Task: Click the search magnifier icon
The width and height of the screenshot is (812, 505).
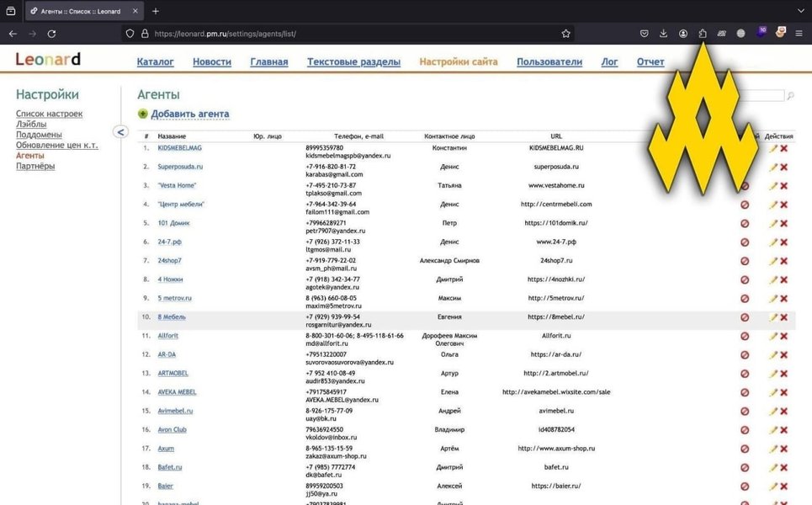Action: point(790,96)
